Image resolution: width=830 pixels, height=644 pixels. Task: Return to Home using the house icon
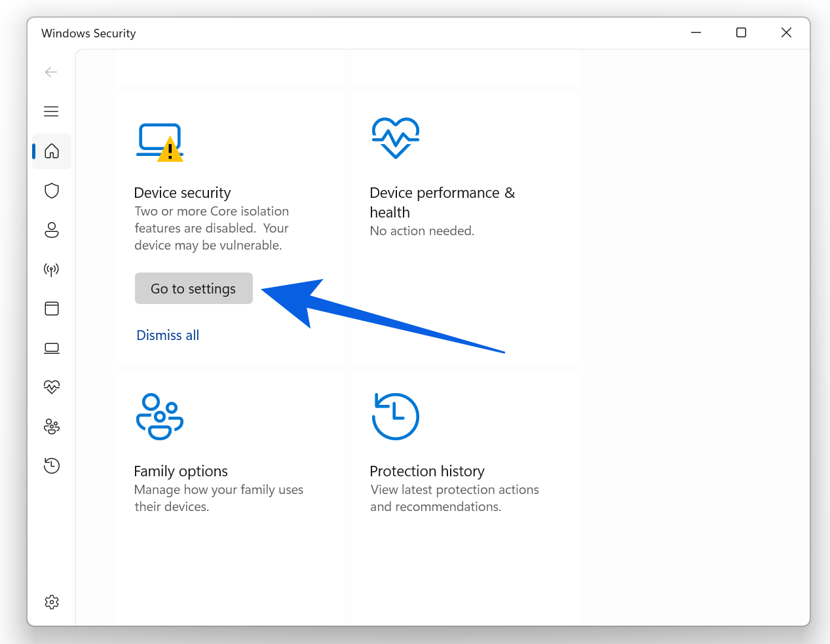(51, 151)
